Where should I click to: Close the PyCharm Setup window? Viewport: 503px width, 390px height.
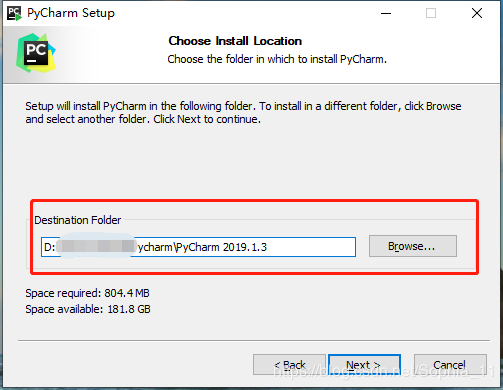(x=477, y=13)
